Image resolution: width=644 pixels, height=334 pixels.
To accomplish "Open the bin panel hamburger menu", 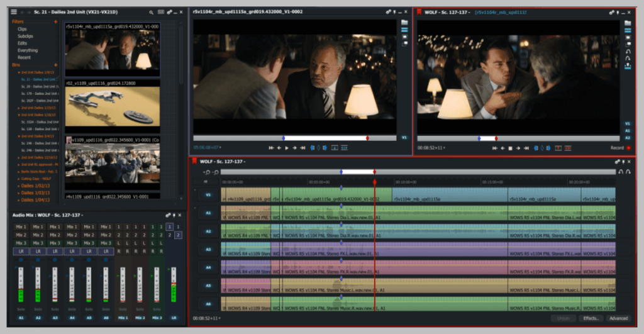I will (x=14, y=12).
